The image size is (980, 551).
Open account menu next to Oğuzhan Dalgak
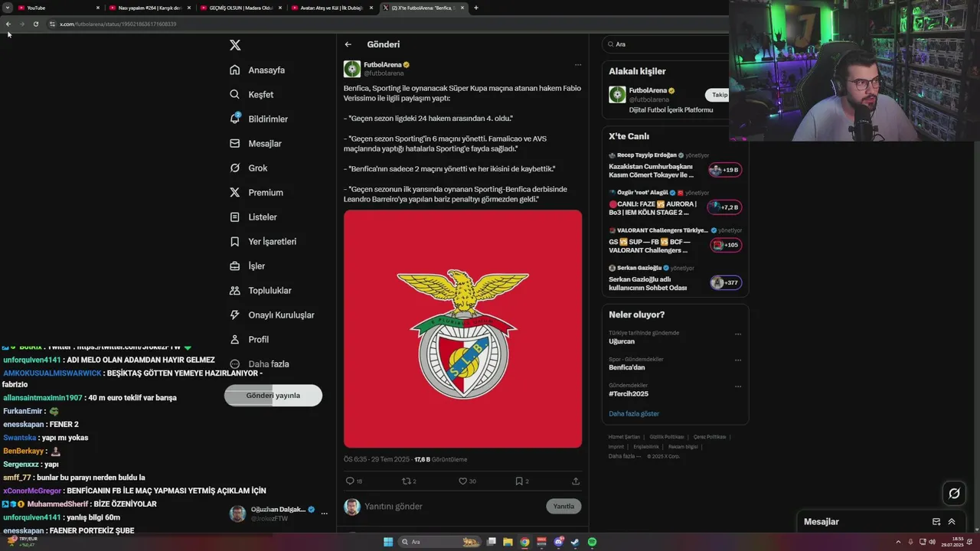(325, 514)
